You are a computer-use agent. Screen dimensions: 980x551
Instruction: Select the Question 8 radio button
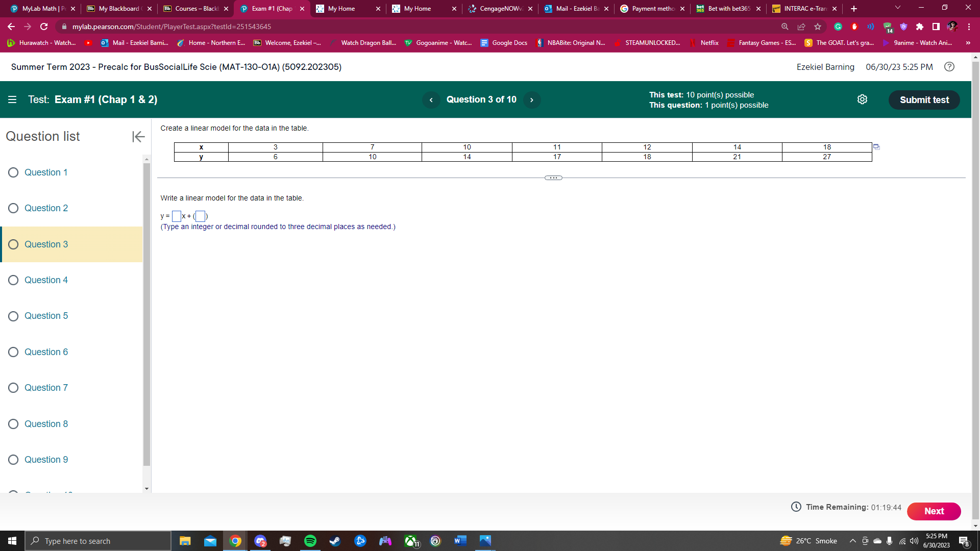13,423
